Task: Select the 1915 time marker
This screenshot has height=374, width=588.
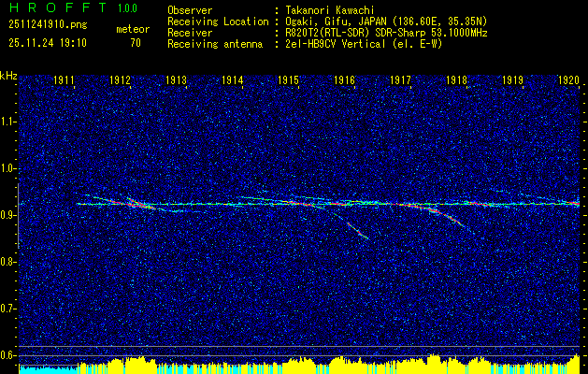Action: [x=289, y=81]
